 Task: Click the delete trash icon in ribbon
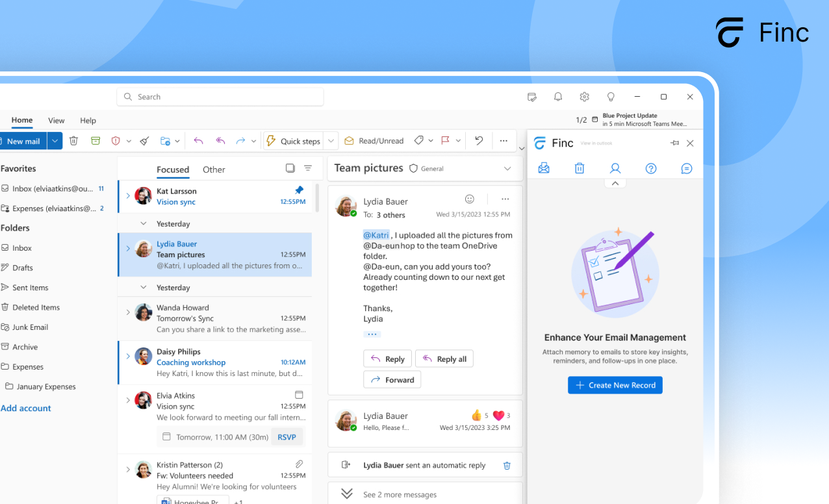point(74,141)
